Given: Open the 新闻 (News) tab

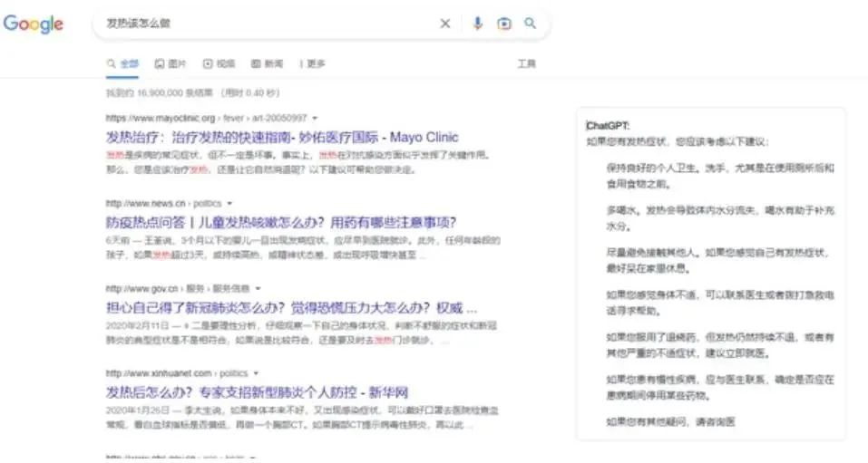Looking at the screenshot, I should (x=268, y=64).
